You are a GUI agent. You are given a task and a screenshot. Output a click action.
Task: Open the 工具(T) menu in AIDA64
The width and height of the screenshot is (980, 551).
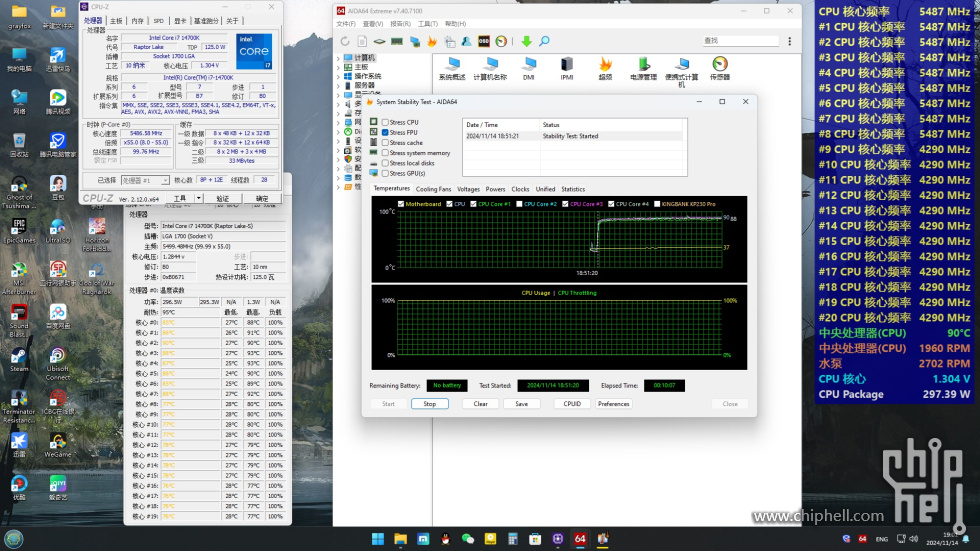pos(428,24)
